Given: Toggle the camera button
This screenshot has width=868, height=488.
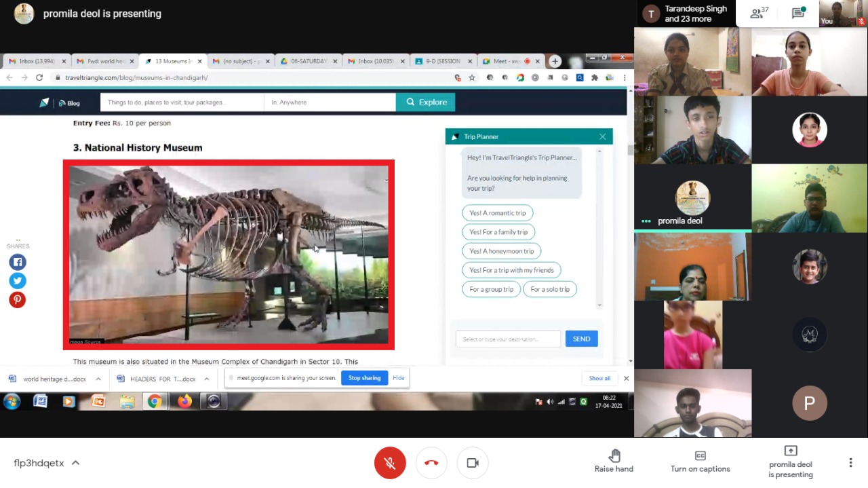Looking at the screenshot, I should (x=473, y=463).
